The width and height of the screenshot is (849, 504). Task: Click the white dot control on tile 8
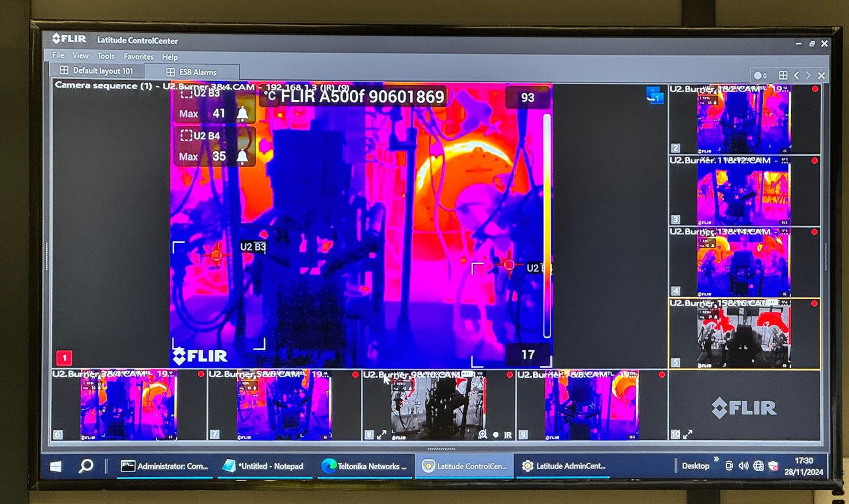click(496, 435)
